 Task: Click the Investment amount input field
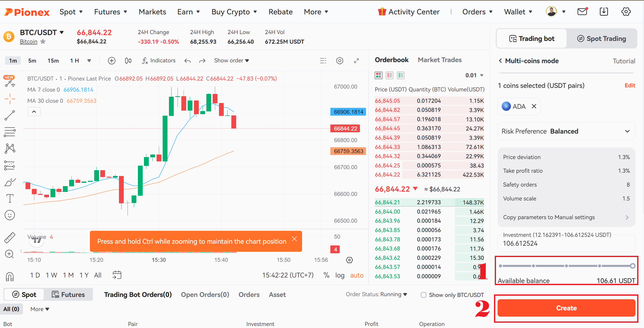[x=566, y=243]
